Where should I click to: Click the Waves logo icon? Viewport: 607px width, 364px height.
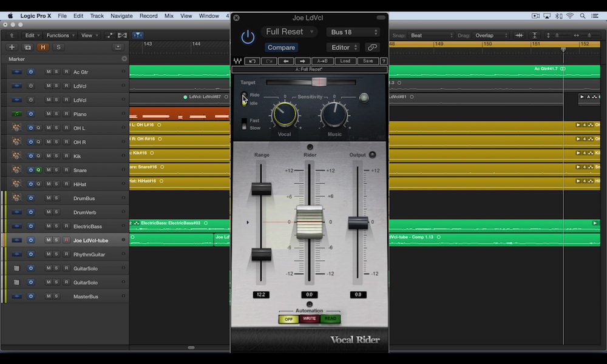237,61
